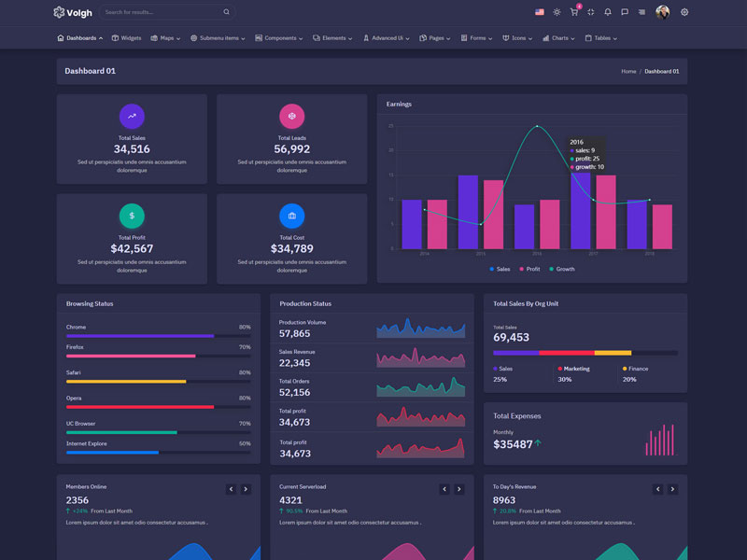Screen dimensions: 747x560
Task: Open the user profile avatar
Action: click(x=663, y=11)
